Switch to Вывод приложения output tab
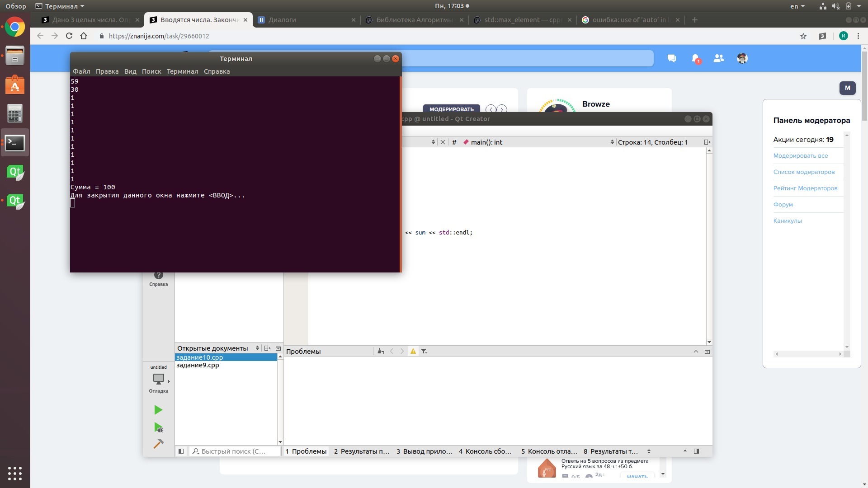Viewport: 868px width, 488px height. pyautogui.click(x=424, y=451)
